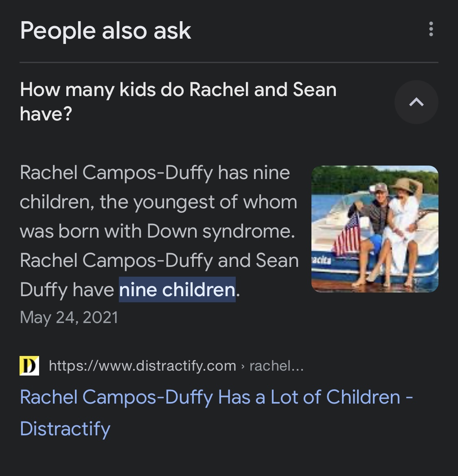Open the couple on boat thumbnail image
Screen dimensions: 458x476
[375, 229]
